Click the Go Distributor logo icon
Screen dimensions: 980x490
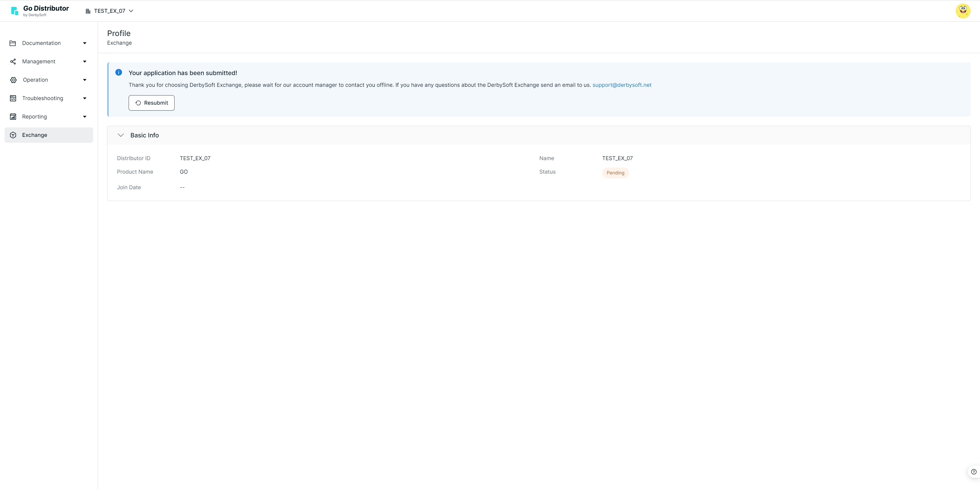click(15, 11)
